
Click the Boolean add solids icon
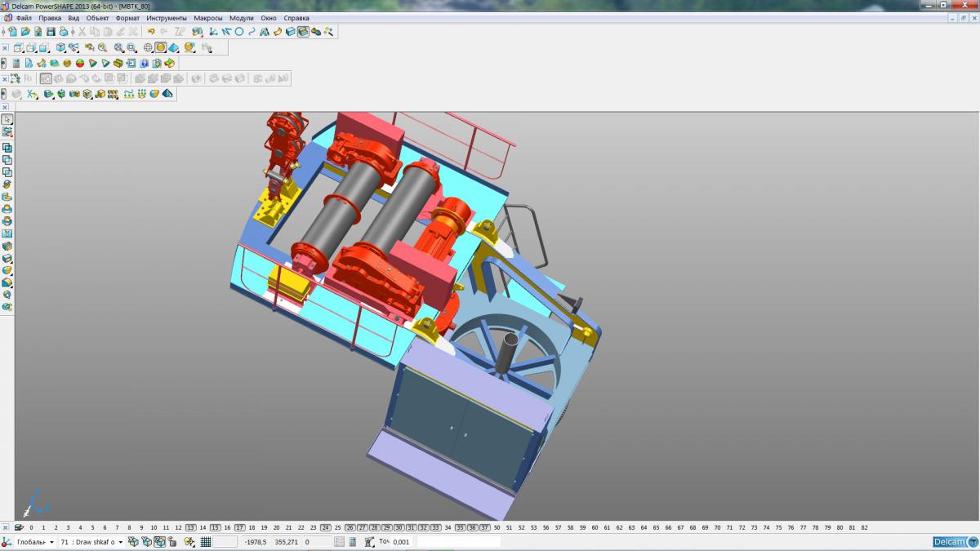[x=7, y=148]
